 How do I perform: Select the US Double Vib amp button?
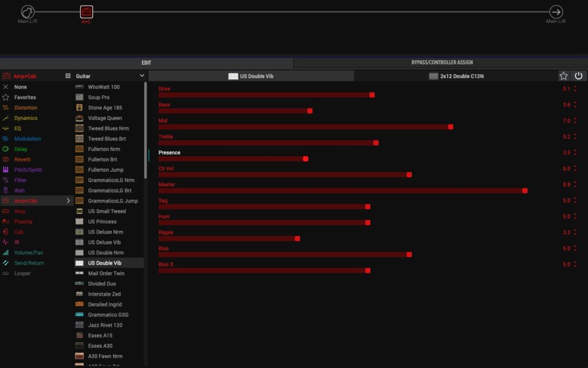tap(251, 76)
